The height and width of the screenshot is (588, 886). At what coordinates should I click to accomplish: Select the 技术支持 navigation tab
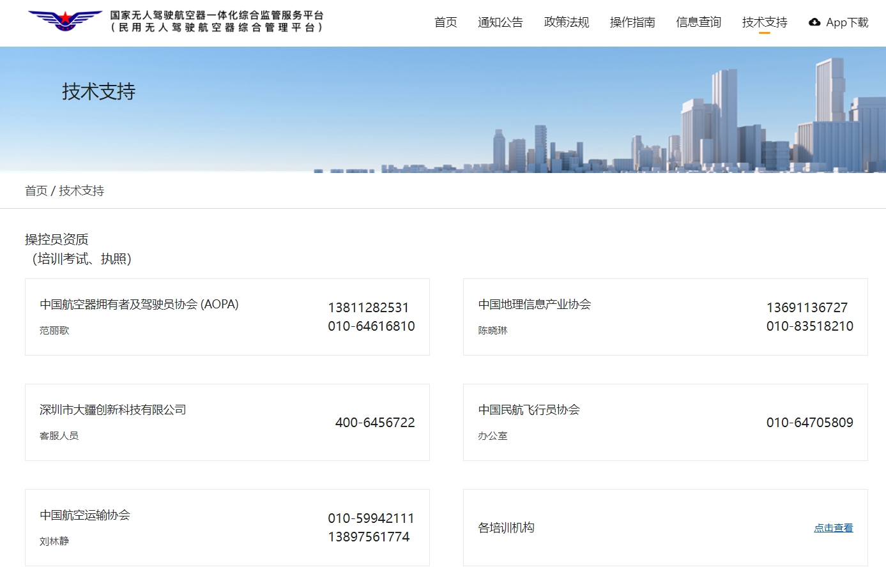(x=765, y=22)
